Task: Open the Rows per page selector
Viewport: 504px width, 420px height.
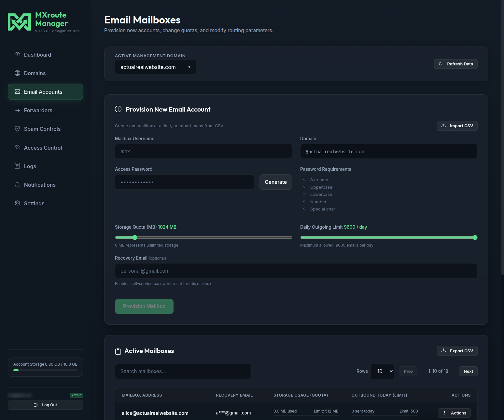Action: point(383,371)
